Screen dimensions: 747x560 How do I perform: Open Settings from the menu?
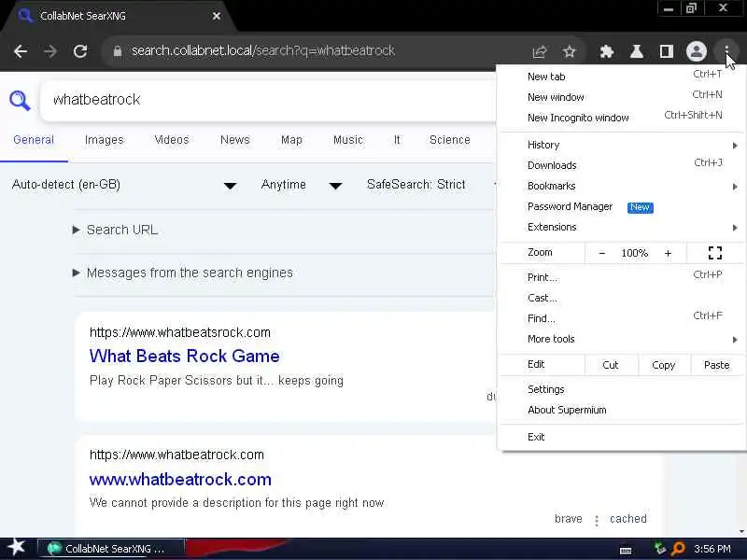coord(621,389)
